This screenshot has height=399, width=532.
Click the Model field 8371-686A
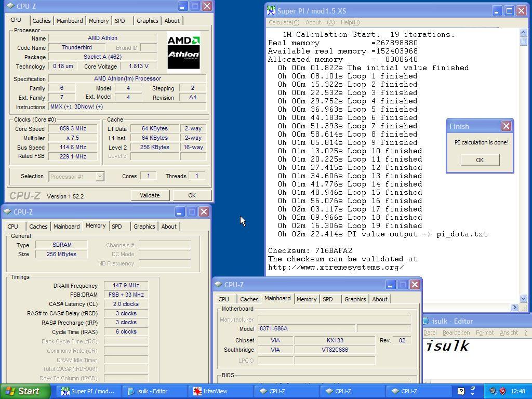click(307, 328)
